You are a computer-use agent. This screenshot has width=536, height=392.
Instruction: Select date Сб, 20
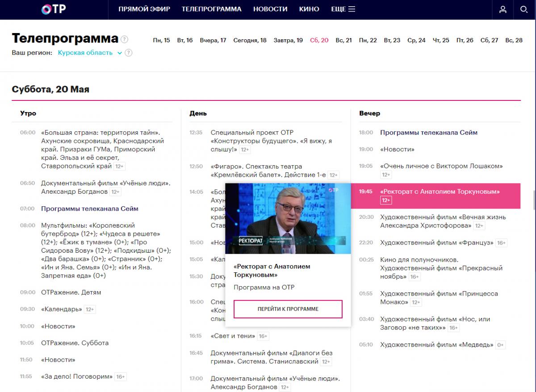[x=319, y=40]
